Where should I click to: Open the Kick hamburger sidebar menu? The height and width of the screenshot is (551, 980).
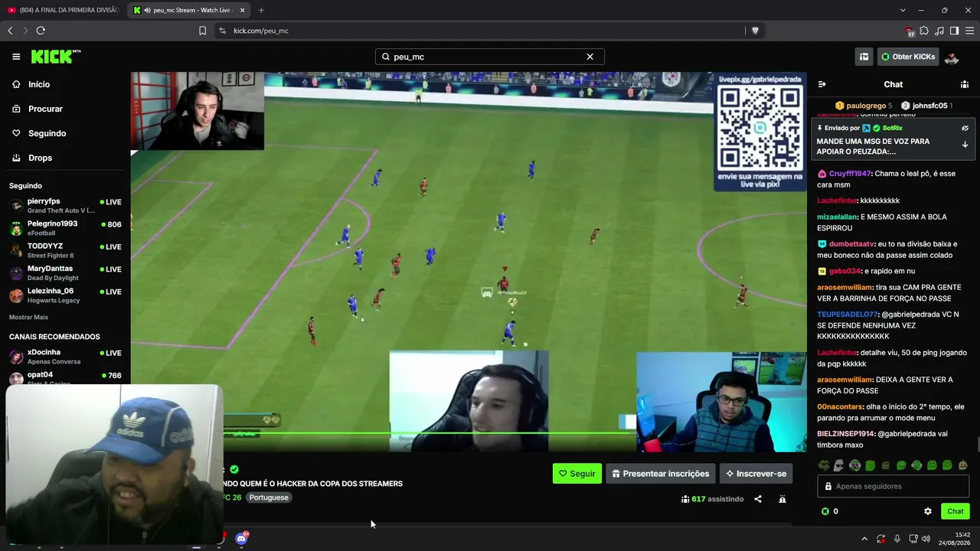(x=16, y=57)
